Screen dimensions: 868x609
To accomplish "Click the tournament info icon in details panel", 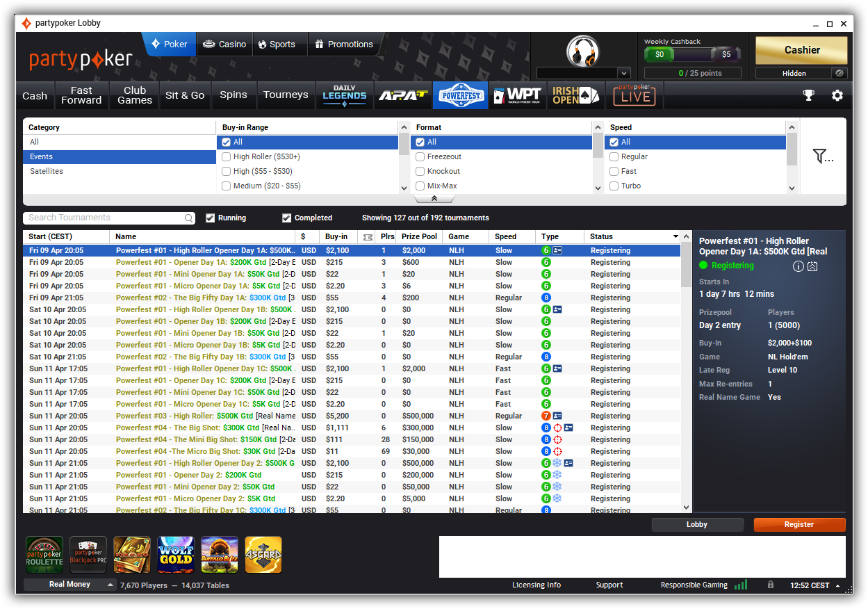I will 798,266.
